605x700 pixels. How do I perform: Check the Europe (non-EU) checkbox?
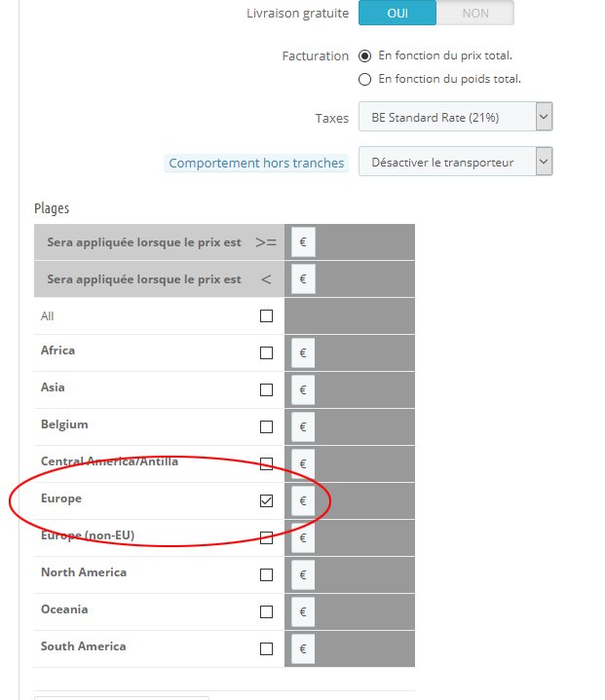click(x=266, y=538)
